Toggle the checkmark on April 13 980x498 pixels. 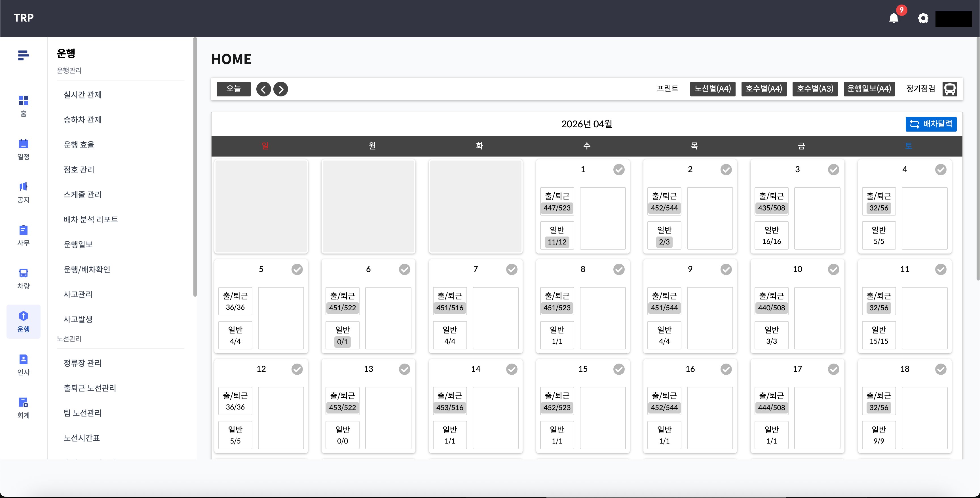tap(404, 369)
